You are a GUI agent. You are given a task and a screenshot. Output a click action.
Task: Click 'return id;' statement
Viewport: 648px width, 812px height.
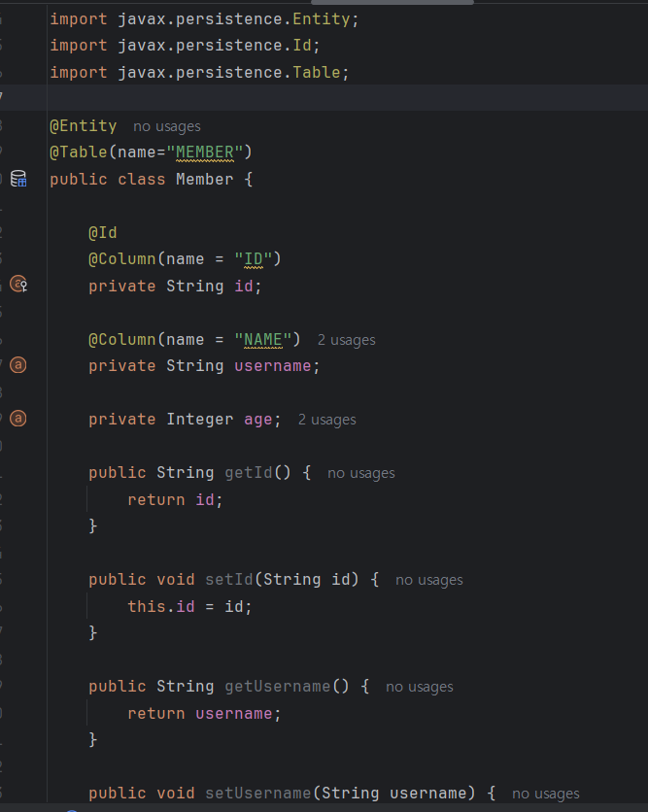pyautogui.click(x=175, y=500)
